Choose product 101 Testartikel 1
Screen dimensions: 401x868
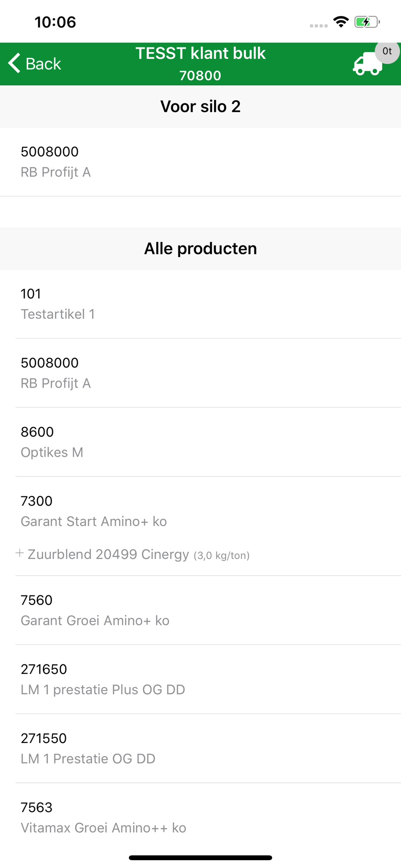[x=200, y=304]
